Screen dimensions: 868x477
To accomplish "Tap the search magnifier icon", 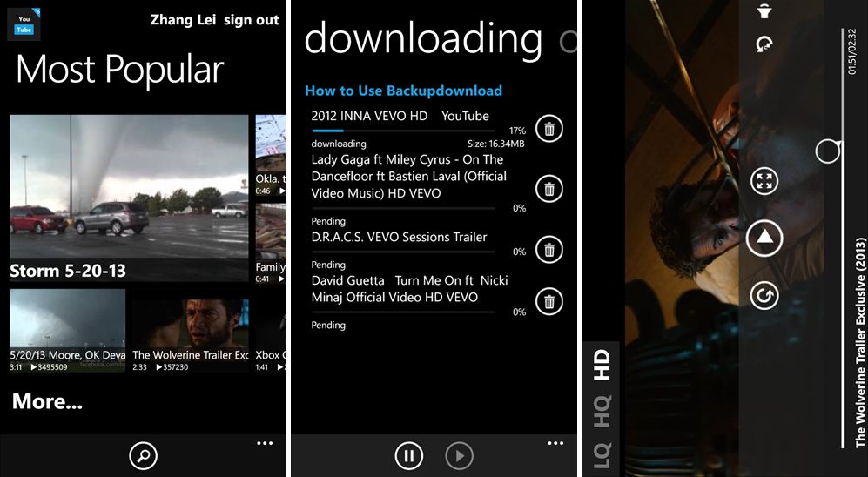I will (x=144, y=456).
